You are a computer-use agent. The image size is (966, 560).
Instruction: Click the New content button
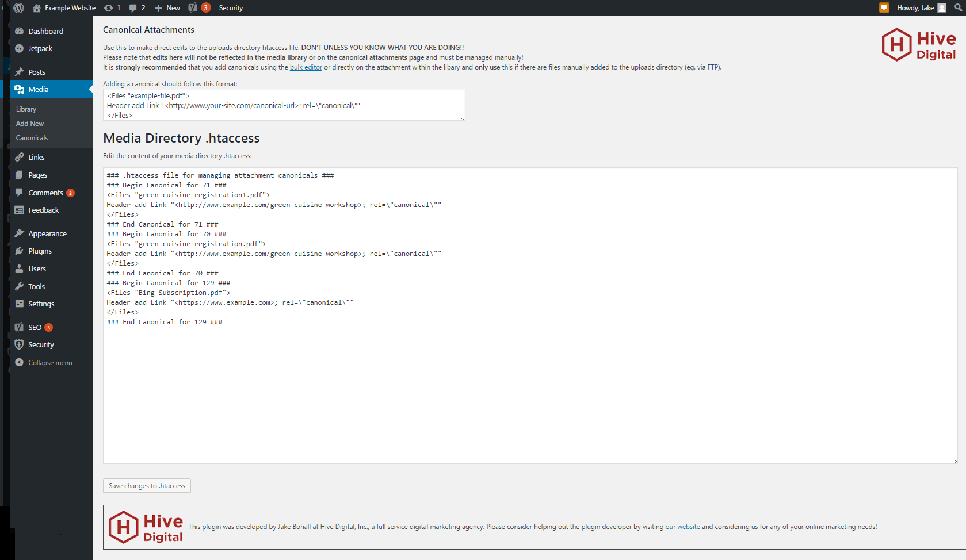click(167, 8)
